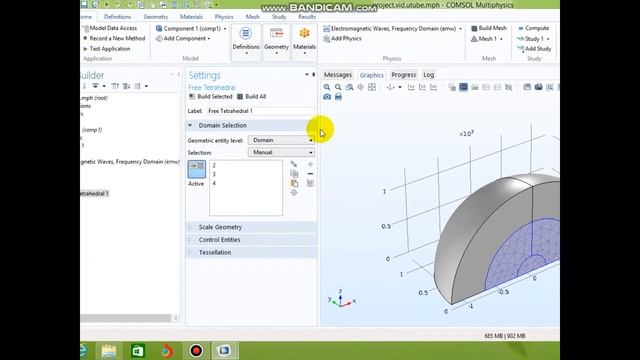
Task: Copy selection icon beside list
Action: coord(294,174)
